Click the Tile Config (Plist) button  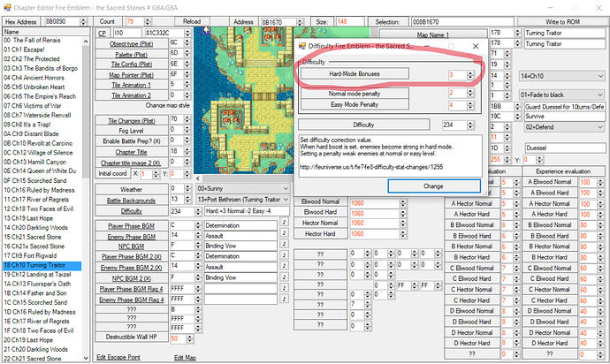pyautogui.click(x=132, y=64)
